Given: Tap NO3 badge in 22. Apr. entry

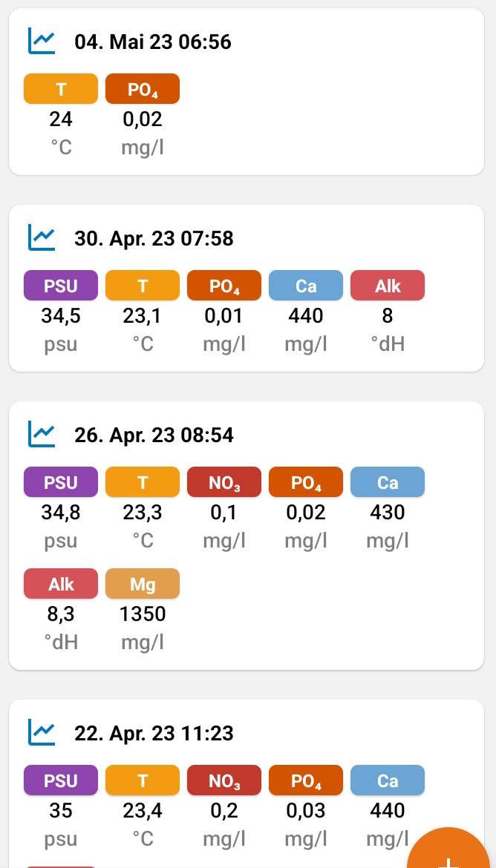Looking at the screenshot, I should (x=224, y=780).
